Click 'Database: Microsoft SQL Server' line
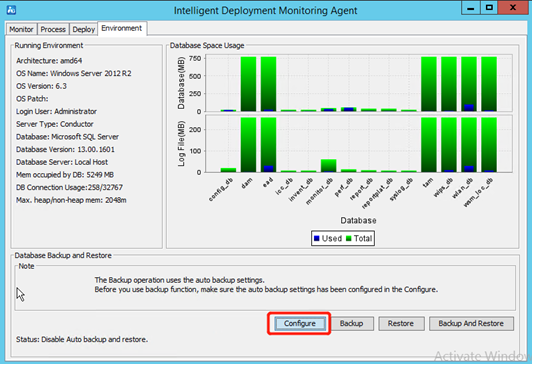Viewport: 533px width, 365px height. click(67, 137)
